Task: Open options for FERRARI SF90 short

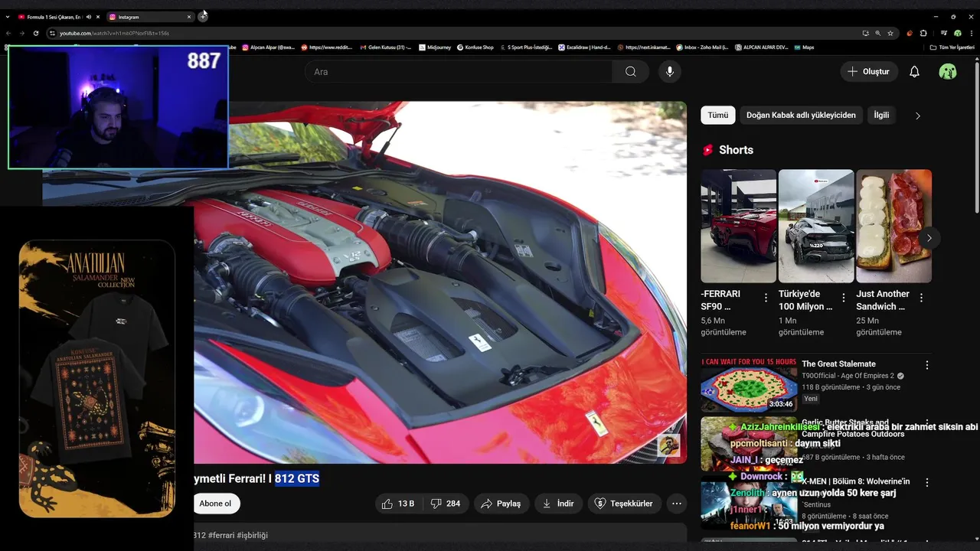Action: (766, 298)
